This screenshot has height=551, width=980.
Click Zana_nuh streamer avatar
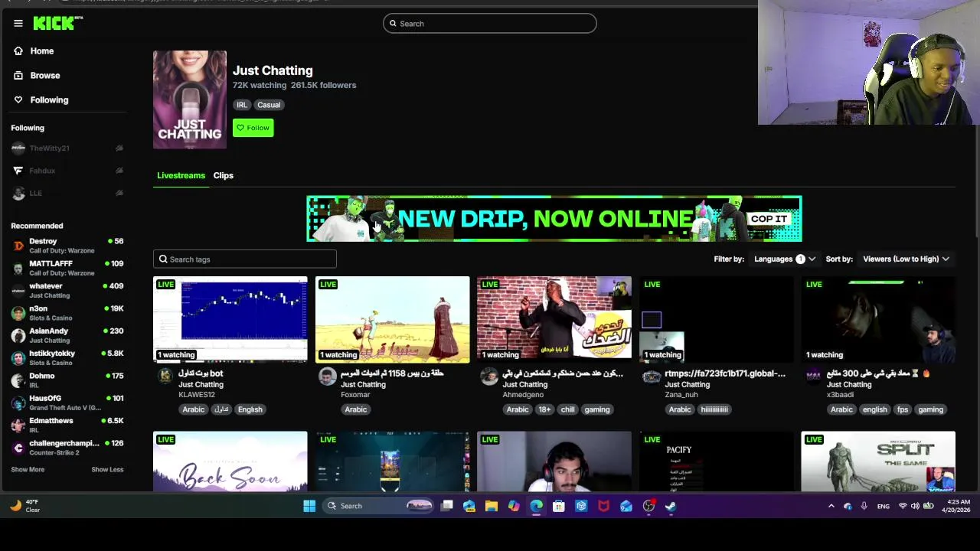coord(651,376)
